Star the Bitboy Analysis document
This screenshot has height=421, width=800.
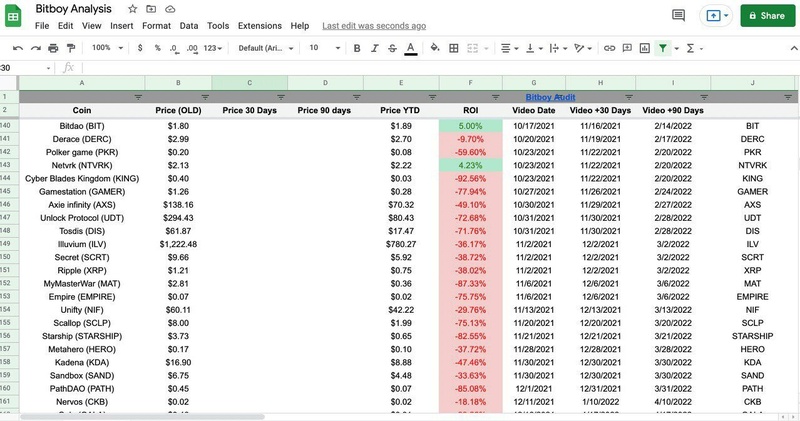click(x=133, y=9)
